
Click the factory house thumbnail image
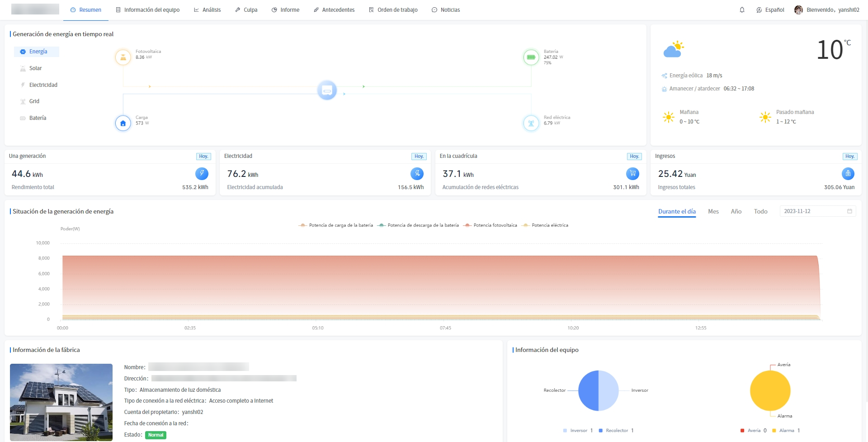coord(61,402)
